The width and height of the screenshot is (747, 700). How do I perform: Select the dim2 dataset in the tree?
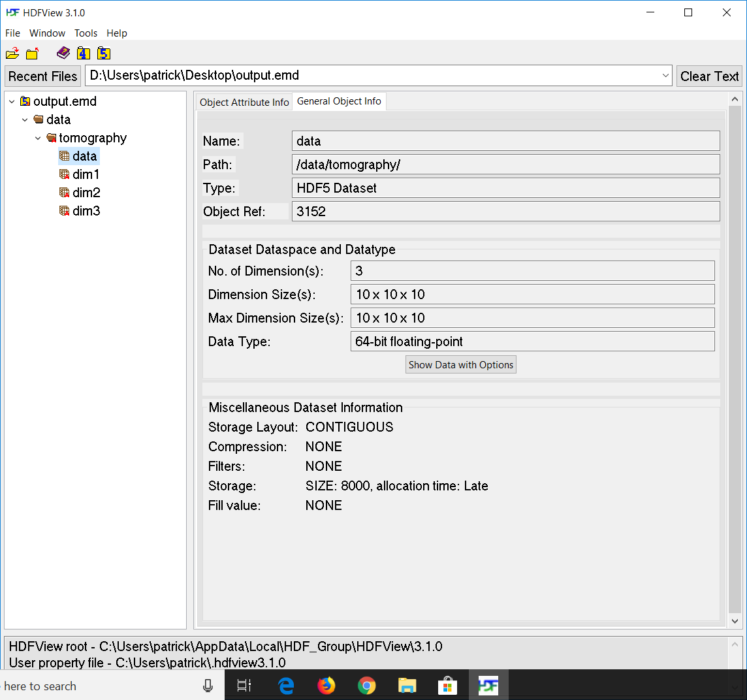pyautogui.click(x=86, y=193)
